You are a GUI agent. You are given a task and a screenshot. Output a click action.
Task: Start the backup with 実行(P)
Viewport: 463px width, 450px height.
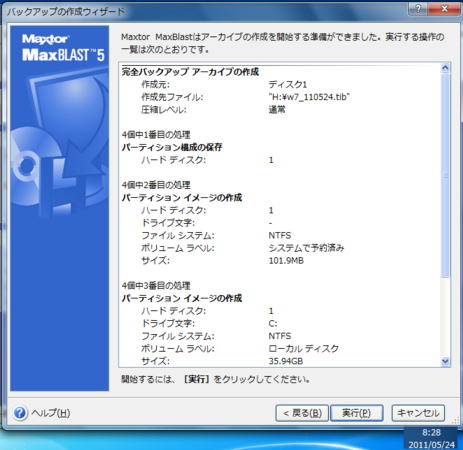point(356,413)
